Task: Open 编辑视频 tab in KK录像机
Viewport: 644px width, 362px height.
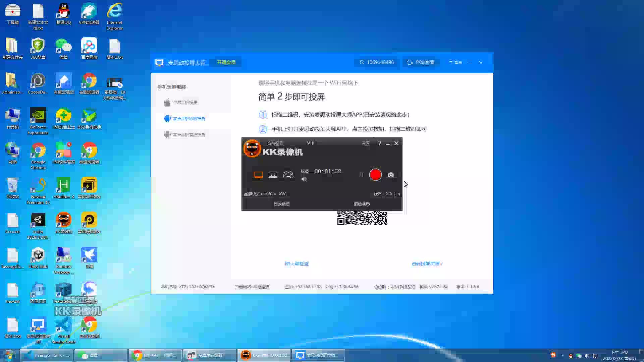Action: (x=362, y=204)
